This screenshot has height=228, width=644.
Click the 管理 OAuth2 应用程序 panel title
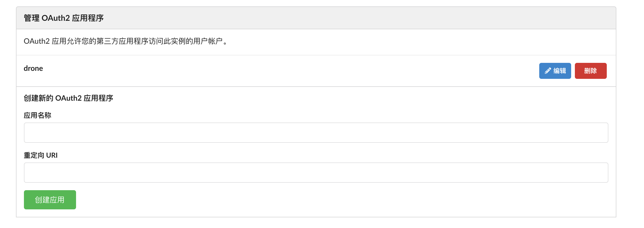tap(64, 18)
